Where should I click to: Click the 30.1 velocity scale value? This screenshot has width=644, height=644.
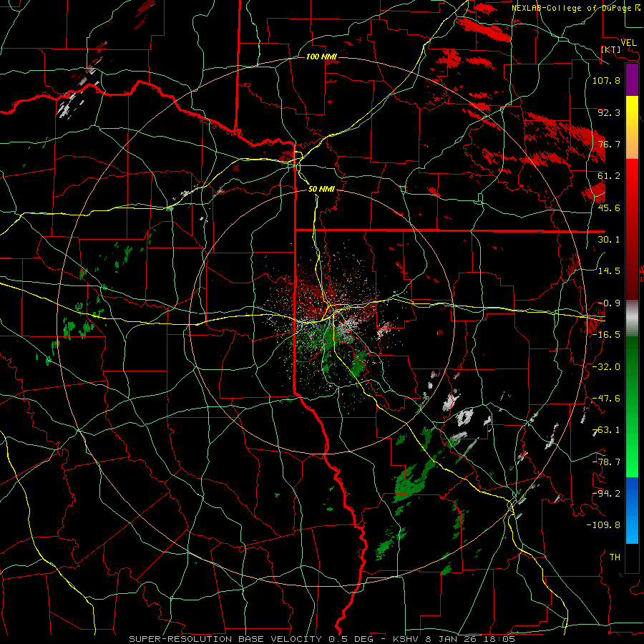coord(609,240)
